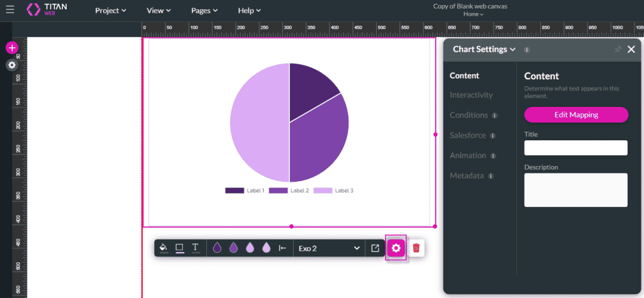Switch to the Animation tab

coord(468,155)
